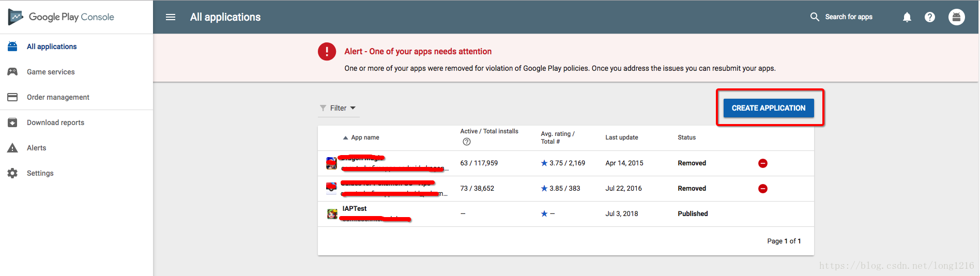Click the app thumbnail with 38,652 installs
Screen dimensions: 980x276
pyautogui.click(x=332, y=188)
